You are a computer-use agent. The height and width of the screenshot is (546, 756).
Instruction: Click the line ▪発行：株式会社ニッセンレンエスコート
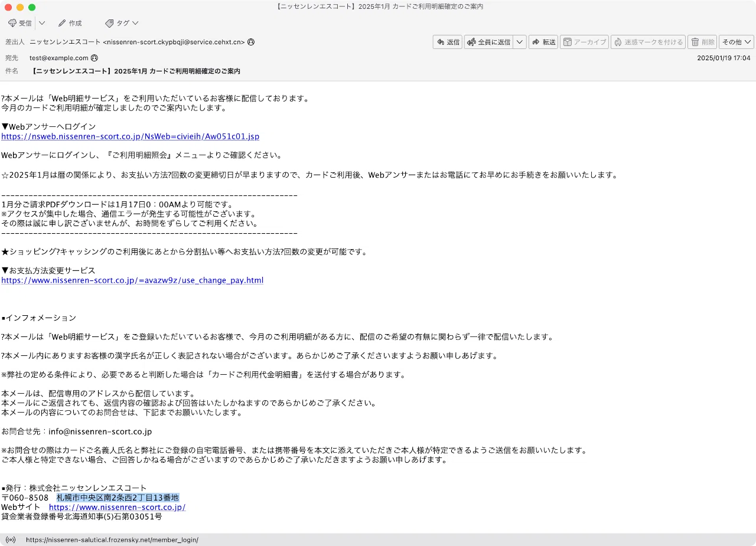point(74,488)
